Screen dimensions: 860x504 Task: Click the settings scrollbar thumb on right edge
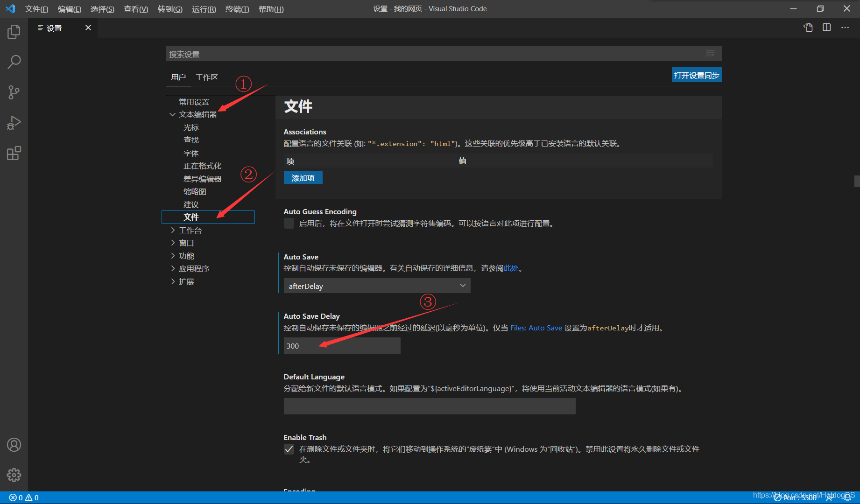(x=857, y=181)
